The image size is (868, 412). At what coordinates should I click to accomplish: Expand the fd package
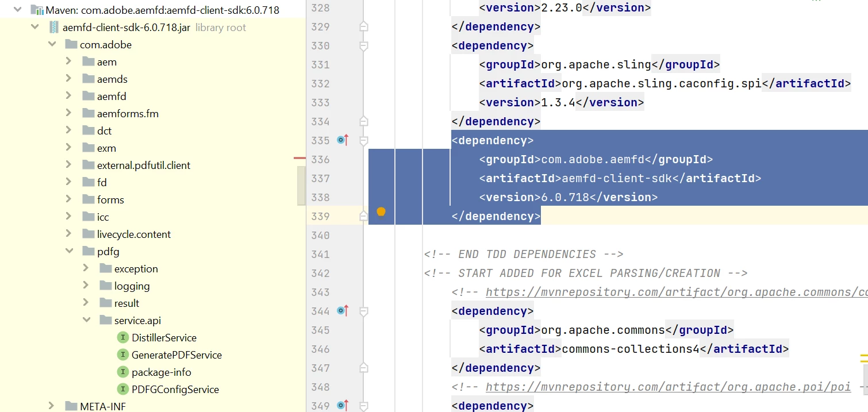click(68, 182)
